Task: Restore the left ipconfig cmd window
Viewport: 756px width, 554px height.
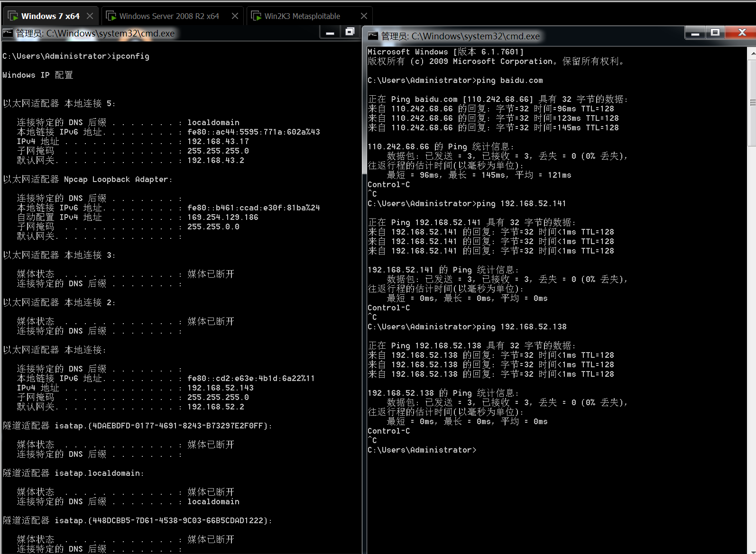Action: tap(350, 32)
